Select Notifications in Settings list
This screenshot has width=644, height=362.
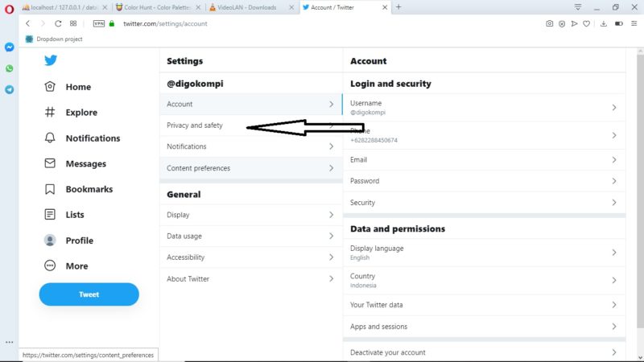(x=251, y=146)
